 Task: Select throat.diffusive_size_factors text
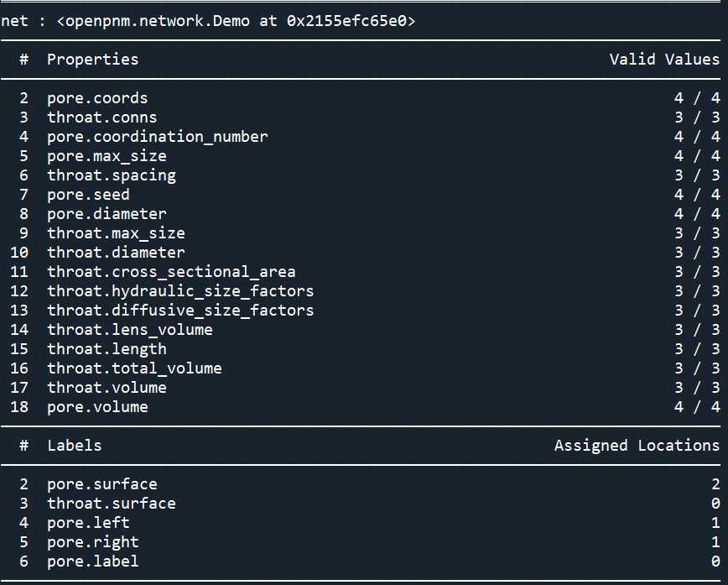(180, 311)
